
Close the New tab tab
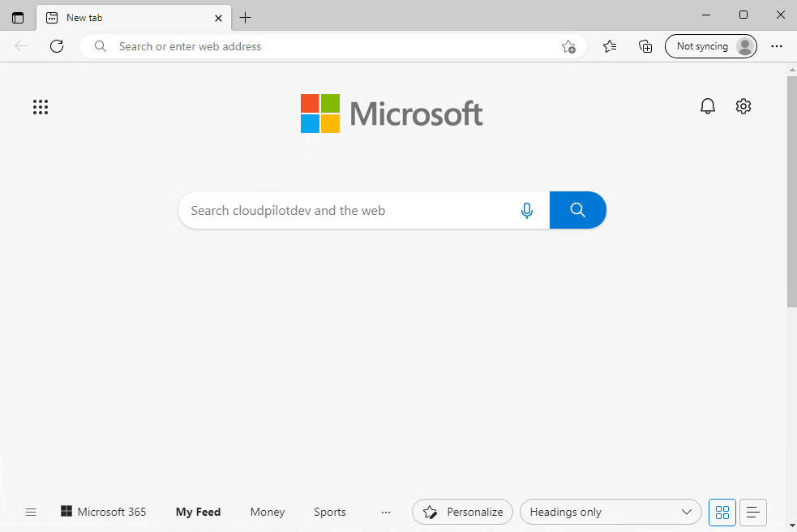click(x=219, y=18)
